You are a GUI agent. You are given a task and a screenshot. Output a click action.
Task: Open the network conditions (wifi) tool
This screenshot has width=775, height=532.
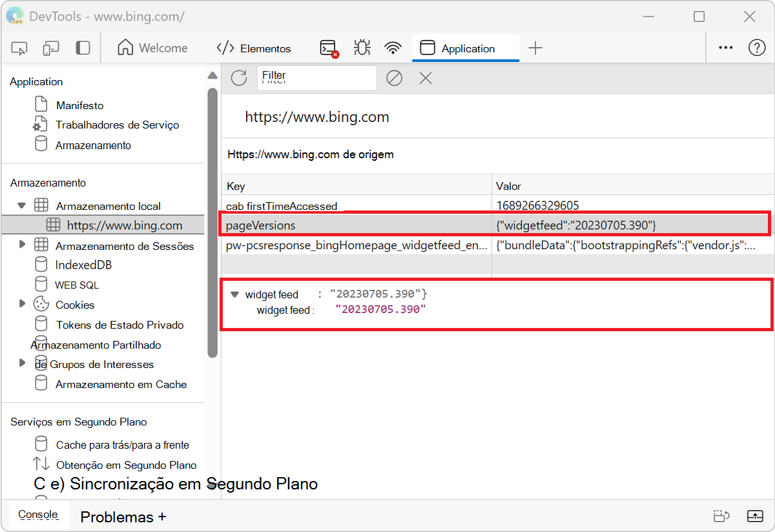(393, 48)
